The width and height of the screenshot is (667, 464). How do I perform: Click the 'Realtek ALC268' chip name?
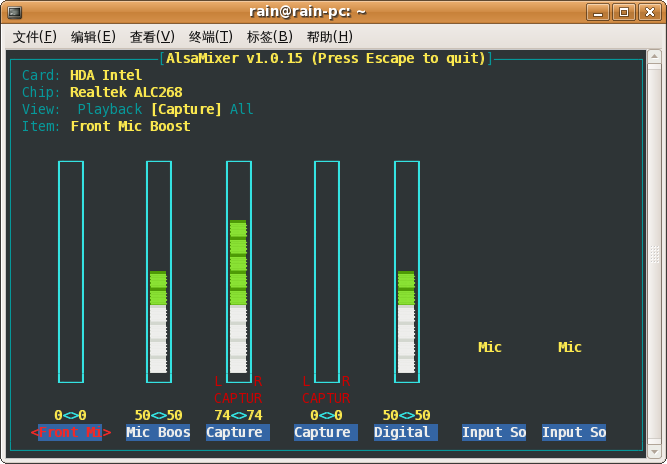pyautogui.click(x=126, y=92)
